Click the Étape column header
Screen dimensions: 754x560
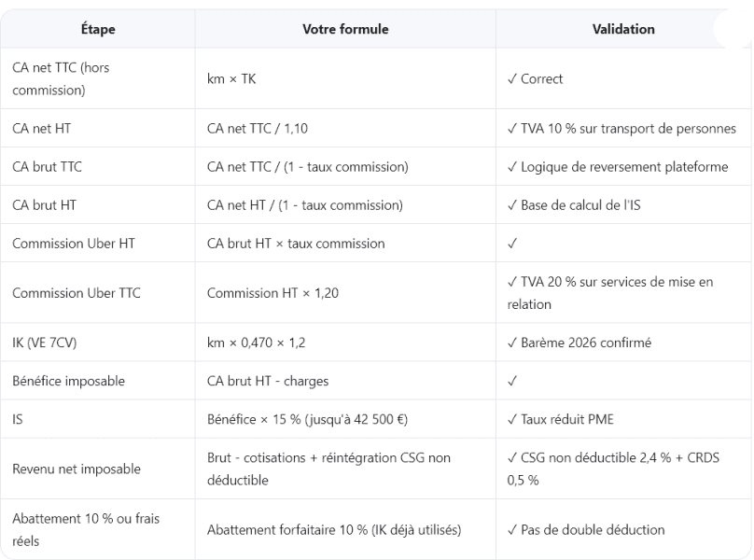(x=98, y=29)
